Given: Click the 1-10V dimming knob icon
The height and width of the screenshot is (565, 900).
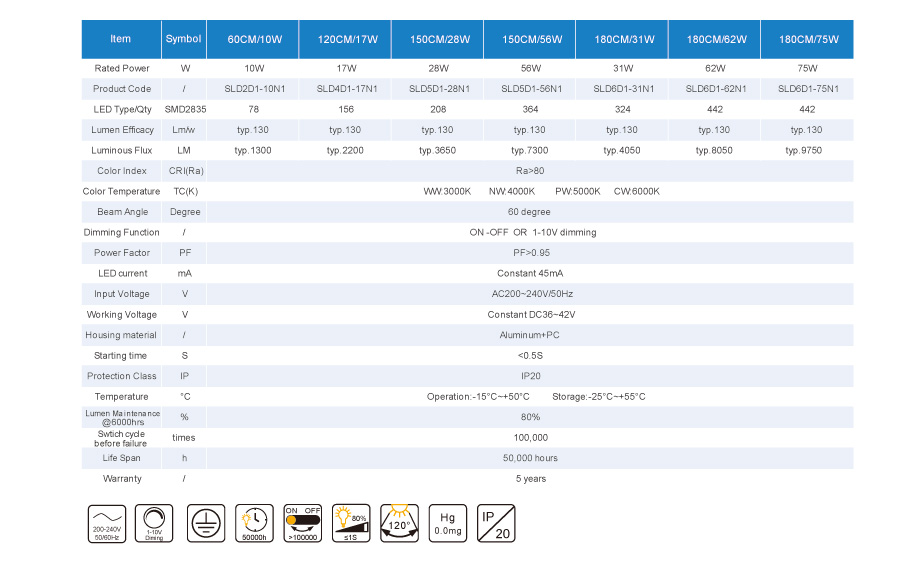Looking at the screenshot, I should click(x=154, y=523).
